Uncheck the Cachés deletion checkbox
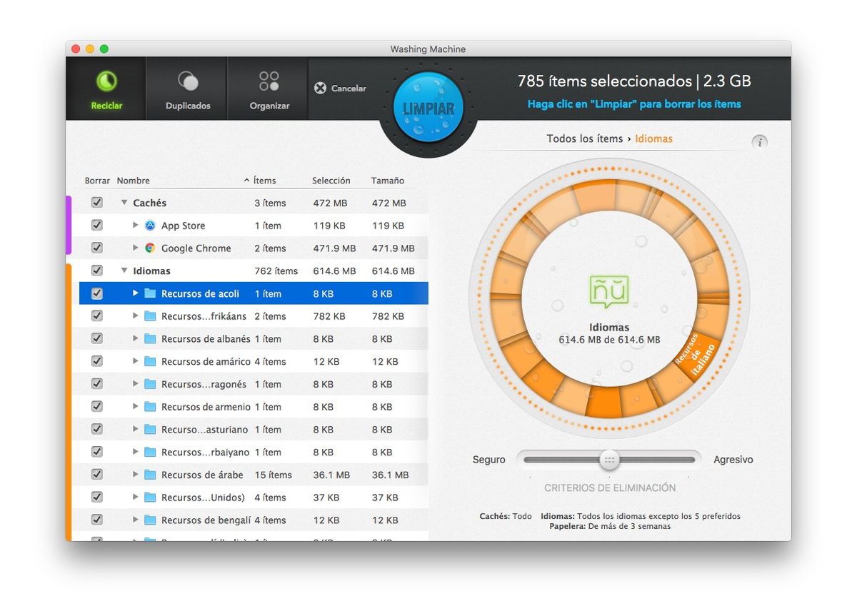The height and width of the screenshot is (616, 857). tap(96, 202)
